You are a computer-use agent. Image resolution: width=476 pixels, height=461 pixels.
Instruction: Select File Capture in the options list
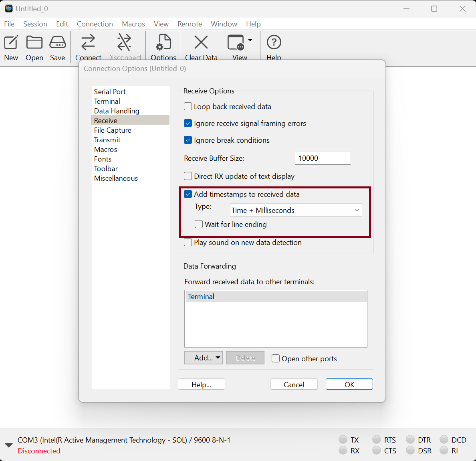(x=113, y=130)
